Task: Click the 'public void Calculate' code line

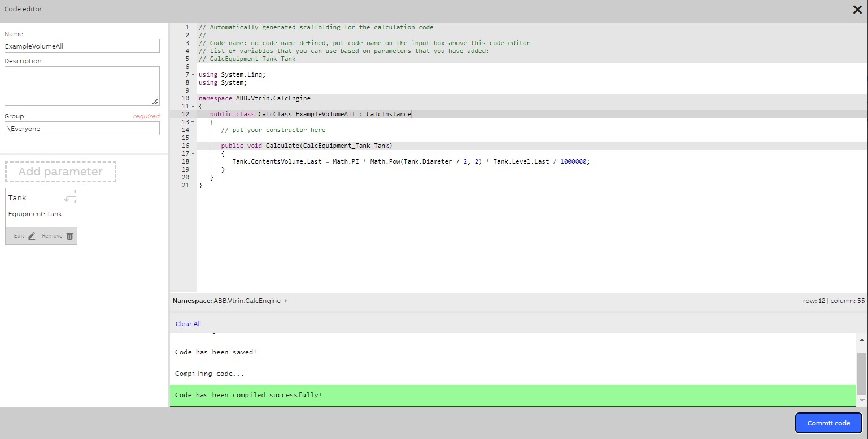Action: point(306,146)
